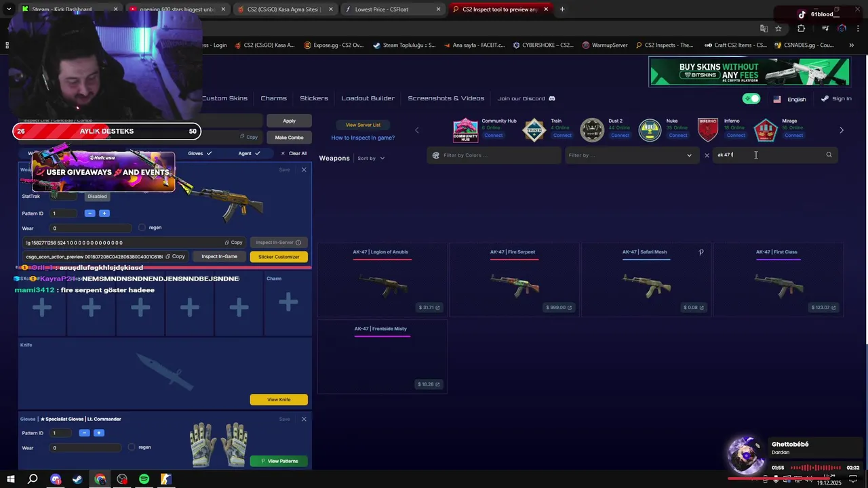The image size is (868, 488).
Task: Click the Chrome translate icon in address bar
Action: pyautogui.click(x=764, y=28)
